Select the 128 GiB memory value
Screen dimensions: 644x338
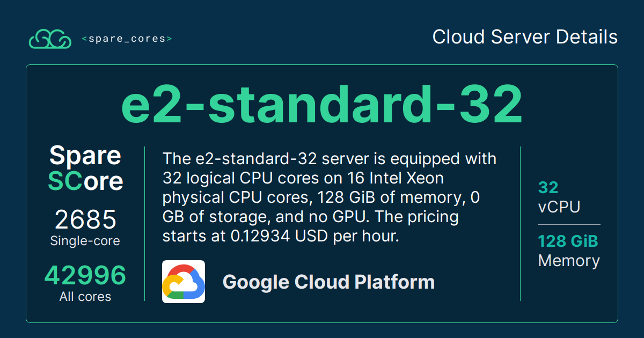pos(568,241)
